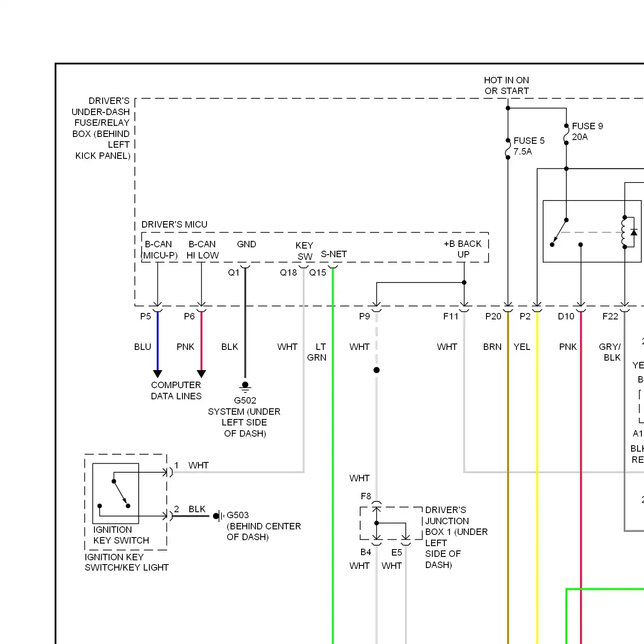644x644 pixels.
Task: Click the 'B-CAN (MICU-P)' pin label
Action: coord(159,250)
